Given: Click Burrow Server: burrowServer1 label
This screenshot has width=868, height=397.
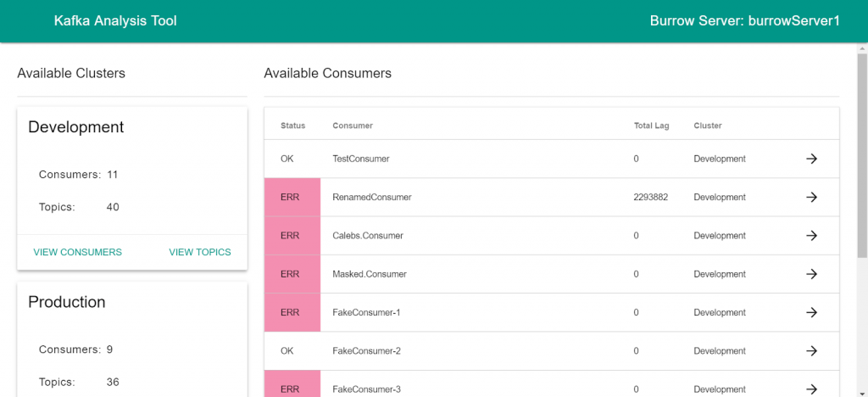Looking at the screenshot, I should coord(744,21).
